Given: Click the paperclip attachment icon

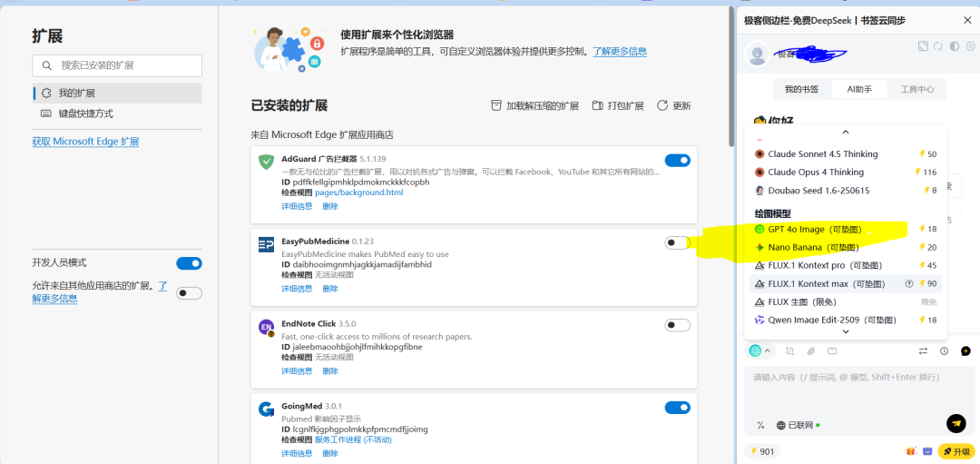Looking at the screenshot, I should [811, 350].
